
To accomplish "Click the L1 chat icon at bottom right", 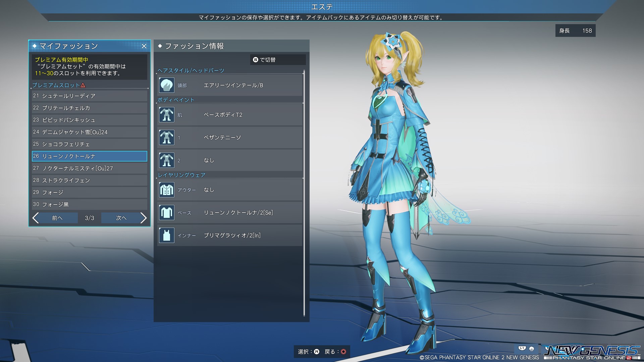I will pyautogui.click(x=522, y=349).
